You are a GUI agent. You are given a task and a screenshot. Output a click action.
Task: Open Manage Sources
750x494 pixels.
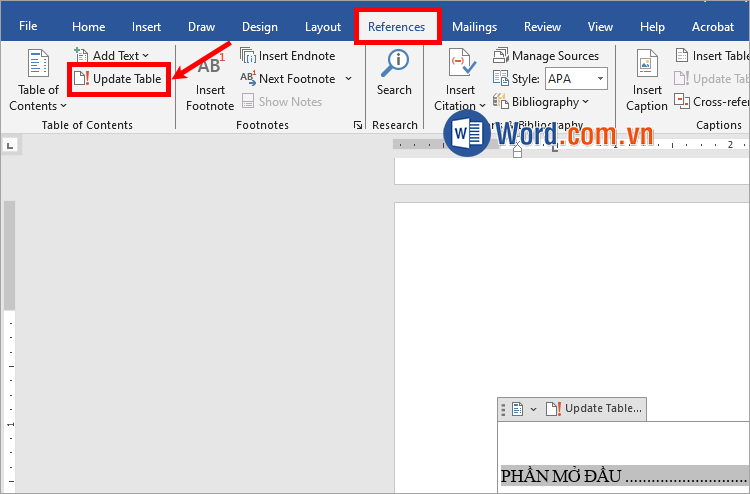click(x=501, y=56)
